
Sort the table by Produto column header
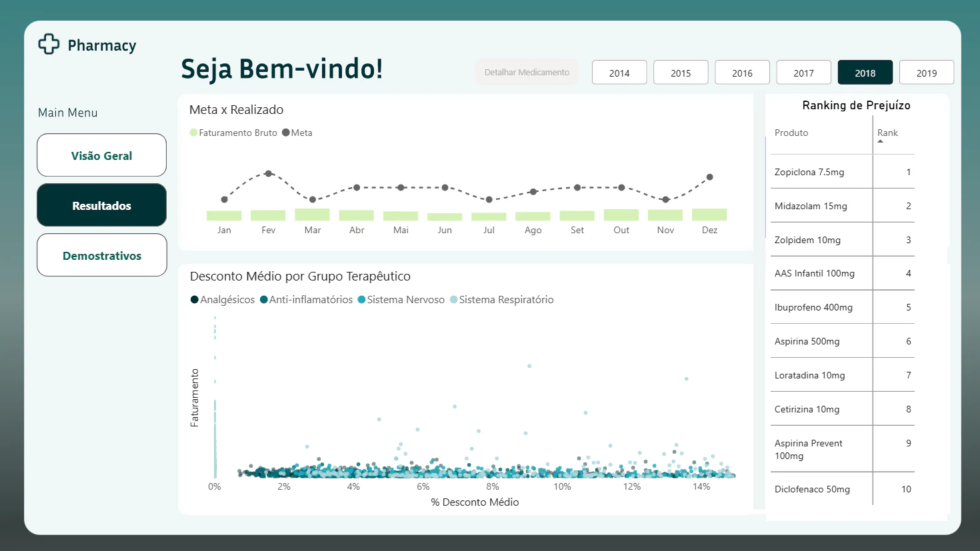791,133
